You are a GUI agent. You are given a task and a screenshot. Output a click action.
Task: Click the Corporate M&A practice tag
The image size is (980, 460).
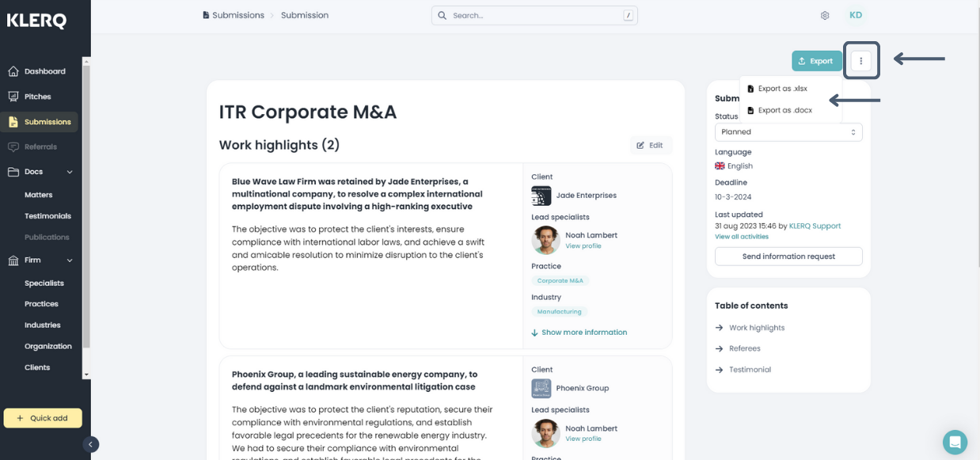(560, 281)
